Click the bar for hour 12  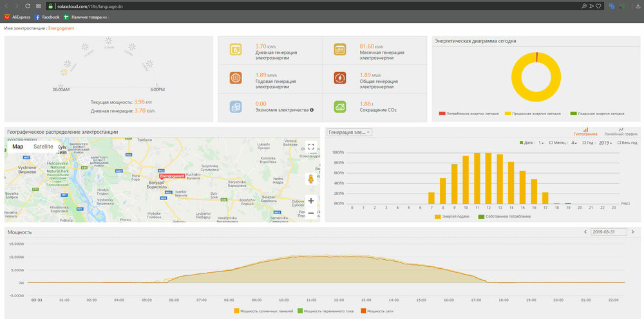pos(488,178)
